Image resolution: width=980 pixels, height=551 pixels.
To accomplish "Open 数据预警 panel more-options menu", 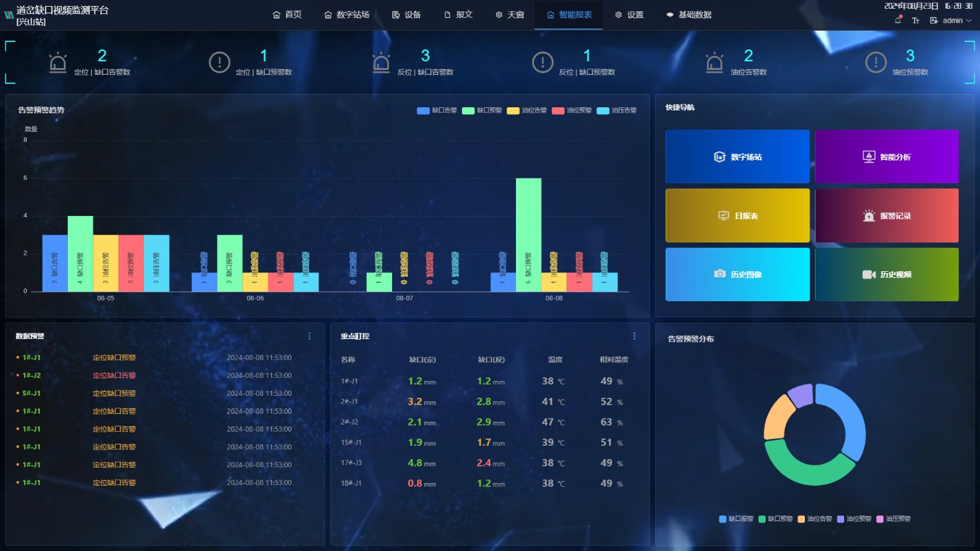I will pyautogui.click(x=310, y=336).
